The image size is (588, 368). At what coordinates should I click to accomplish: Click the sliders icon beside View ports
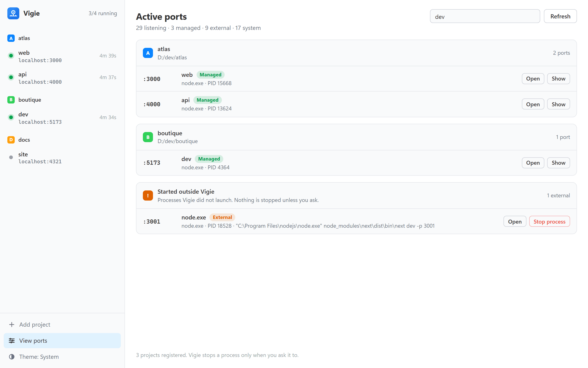(x=12, y=340)
